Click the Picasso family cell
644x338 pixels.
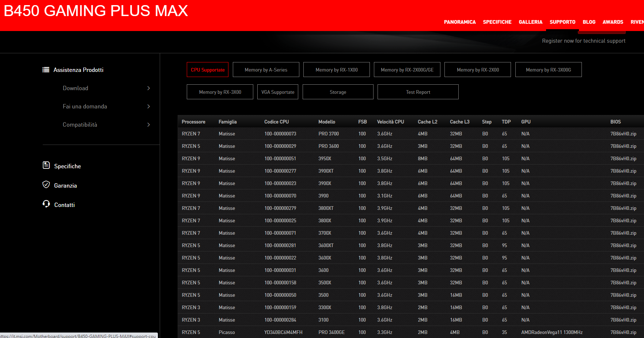click(x=227, y=332)
